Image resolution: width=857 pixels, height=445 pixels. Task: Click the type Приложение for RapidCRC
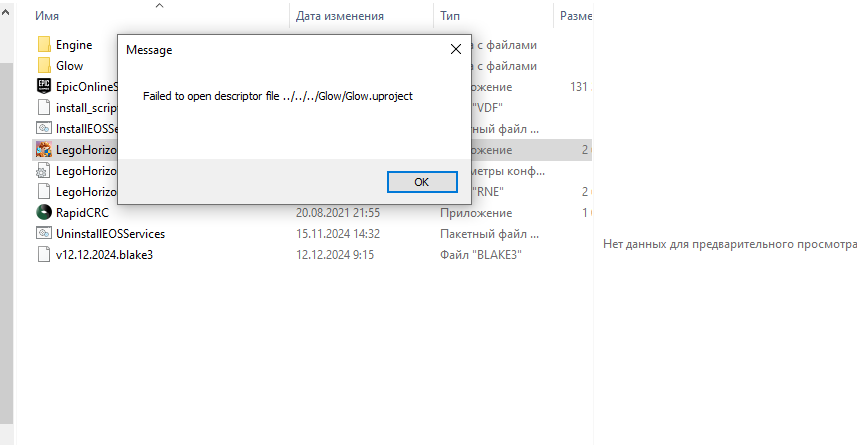tap(476, 213)
